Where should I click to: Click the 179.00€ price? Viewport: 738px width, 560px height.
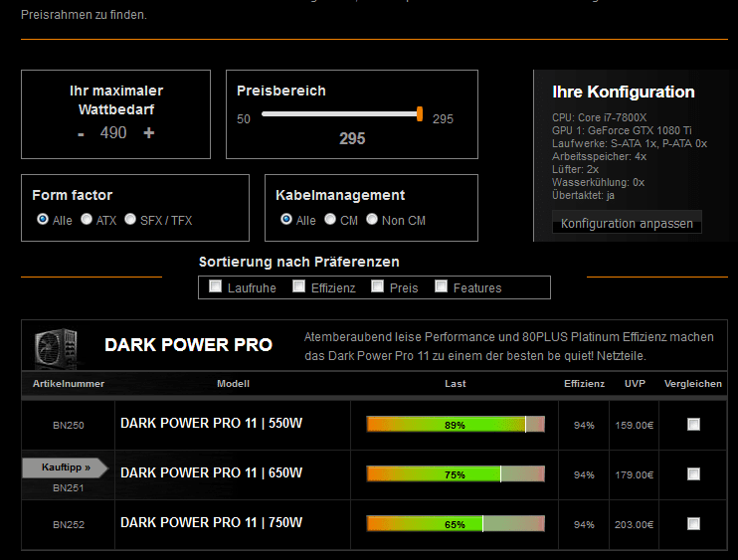click(x=634, y=474)
